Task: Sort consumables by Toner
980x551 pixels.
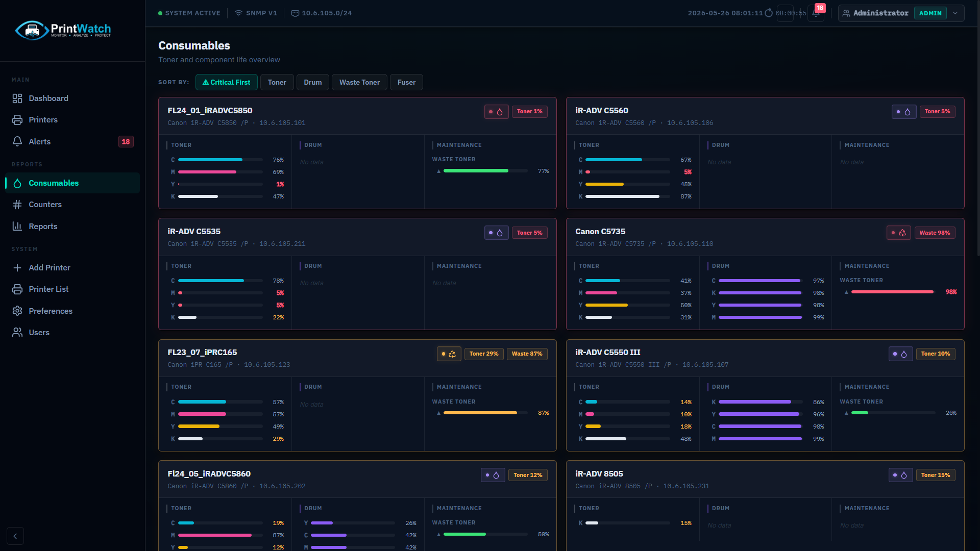Action: tap(277, 82)
